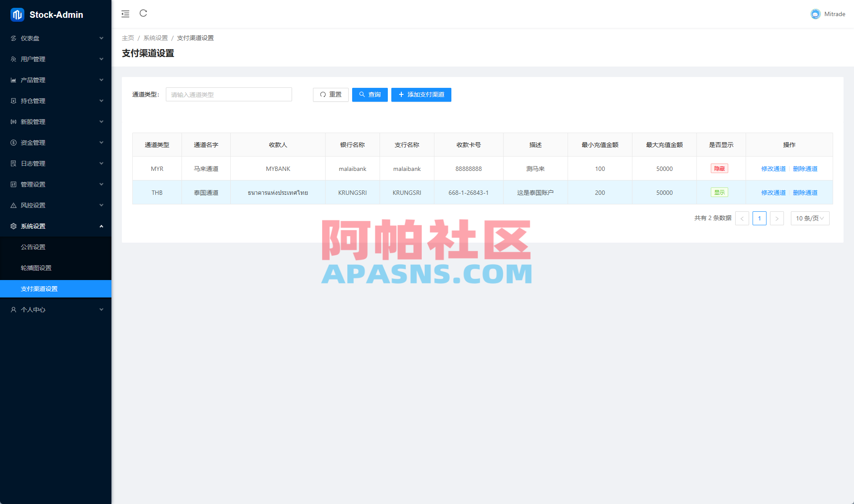Click 修改通道 link for the 泰国通道 row
854x504 pixels.
[773, 192]
